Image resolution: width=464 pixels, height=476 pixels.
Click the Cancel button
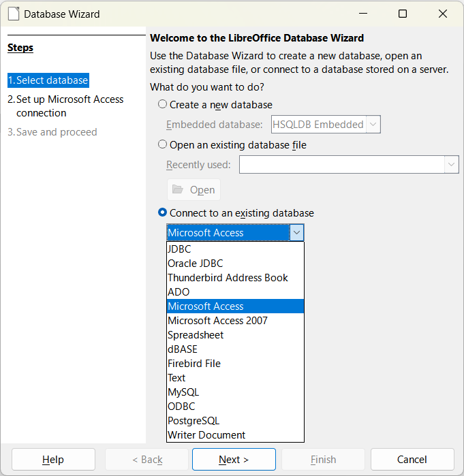click(x=412, y=459)
